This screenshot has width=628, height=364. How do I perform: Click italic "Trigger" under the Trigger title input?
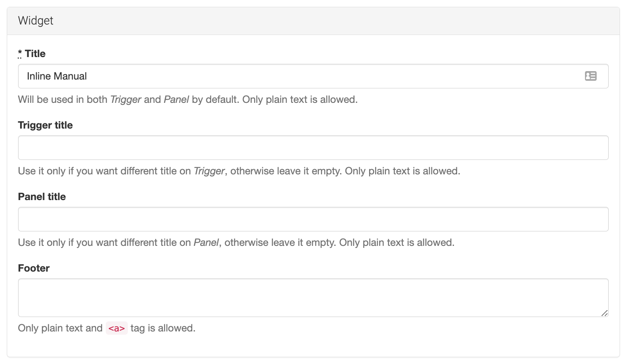click(209, 171)
